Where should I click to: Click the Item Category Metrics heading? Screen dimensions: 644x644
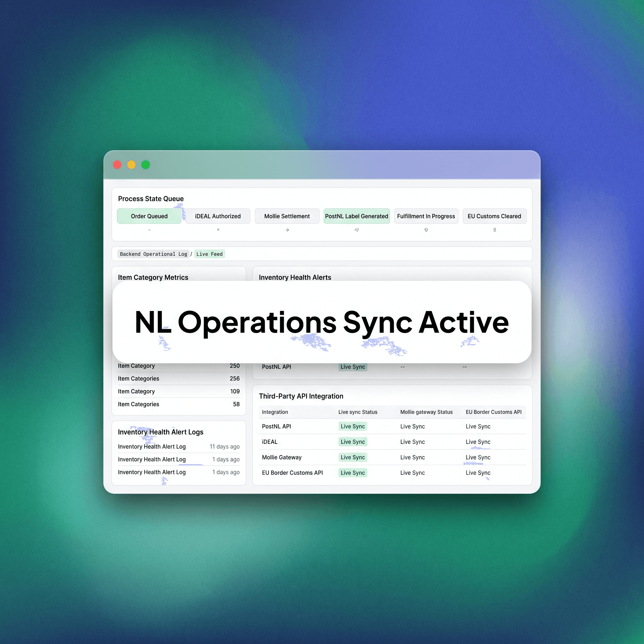[153, 277]
